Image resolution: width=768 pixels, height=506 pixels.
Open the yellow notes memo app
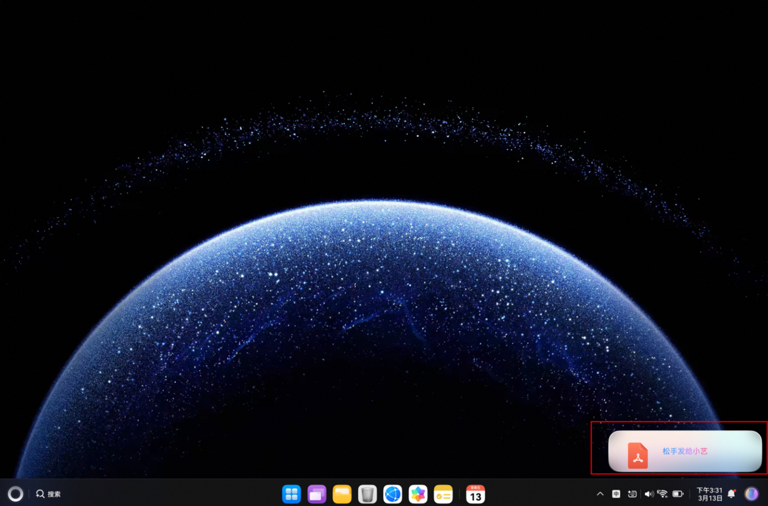443,494
